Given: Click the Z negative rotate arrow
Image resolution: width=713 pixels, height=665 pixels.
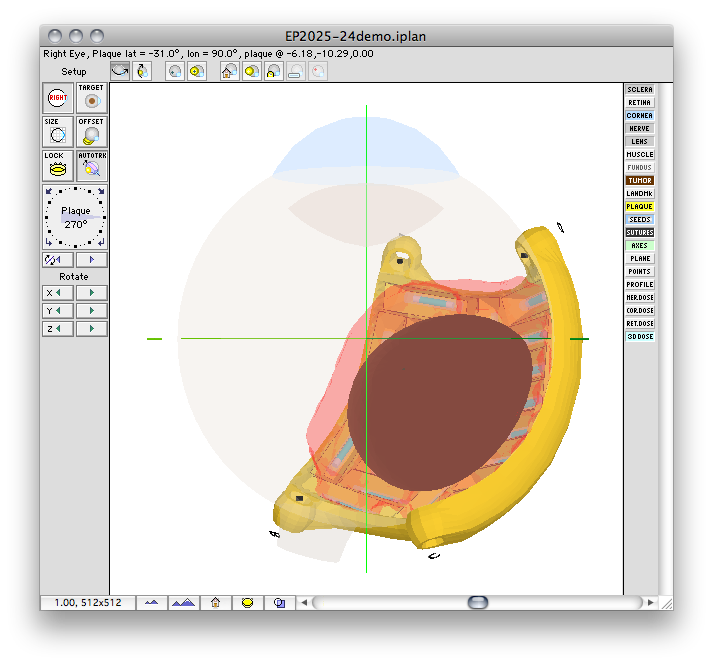Looking at the screenshot, I should pos(57,328).
